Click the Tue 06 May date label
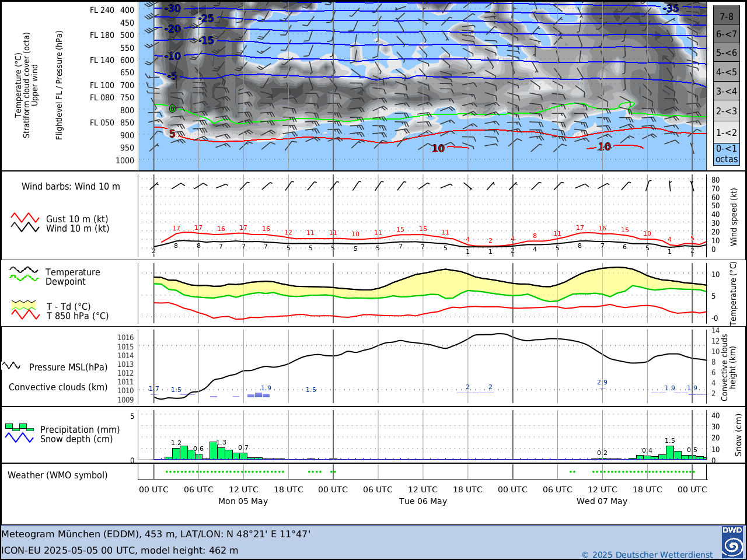 (x=423, y=501)
